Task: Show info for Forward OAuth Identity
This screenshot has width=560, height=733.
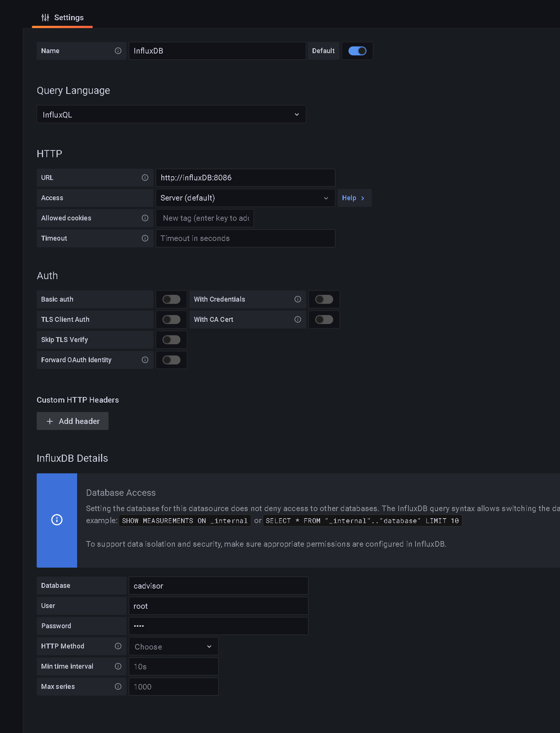Action: coord(145,360)
